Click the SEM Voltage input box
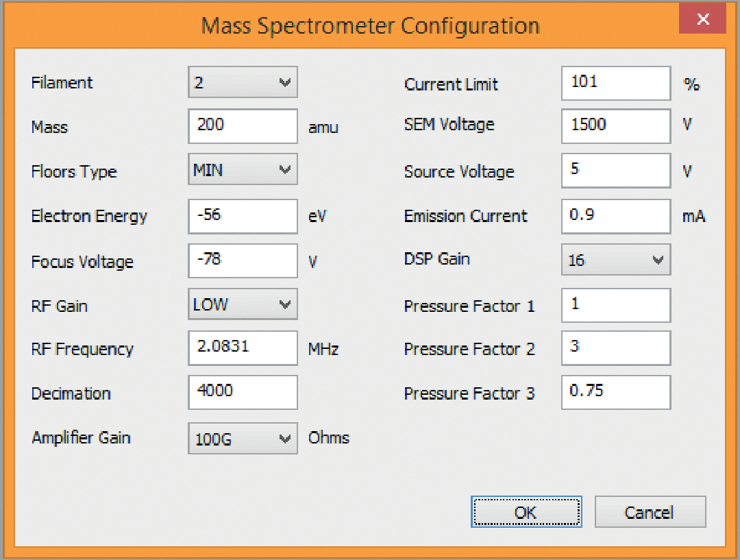Viewport: 740px width, 560px height. click(x=615, y=126)
